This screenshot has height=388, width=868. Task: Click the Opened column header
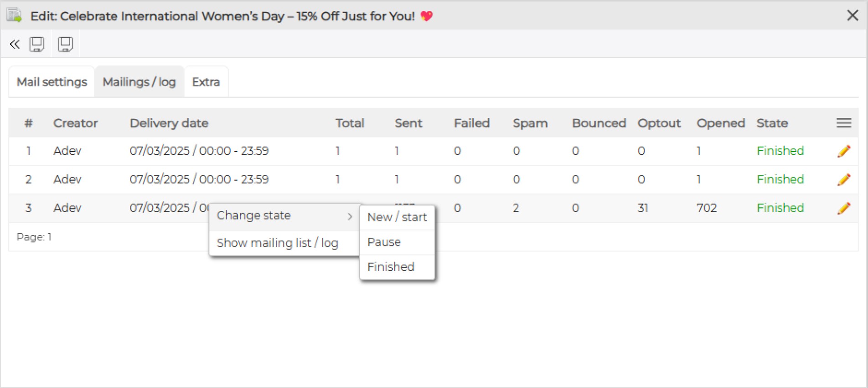pyautogui.click(x=720, y=123)
